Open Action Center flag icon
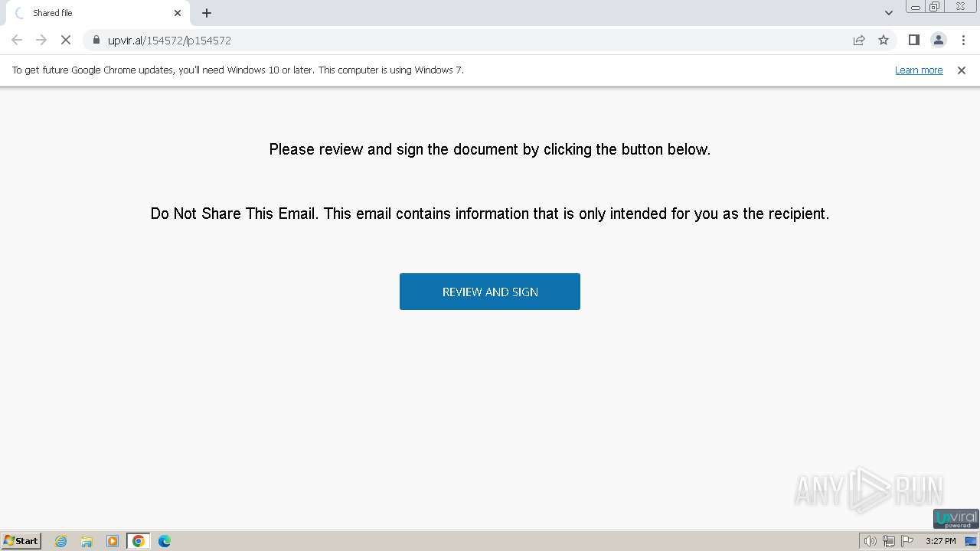 [x=907, y=541]
